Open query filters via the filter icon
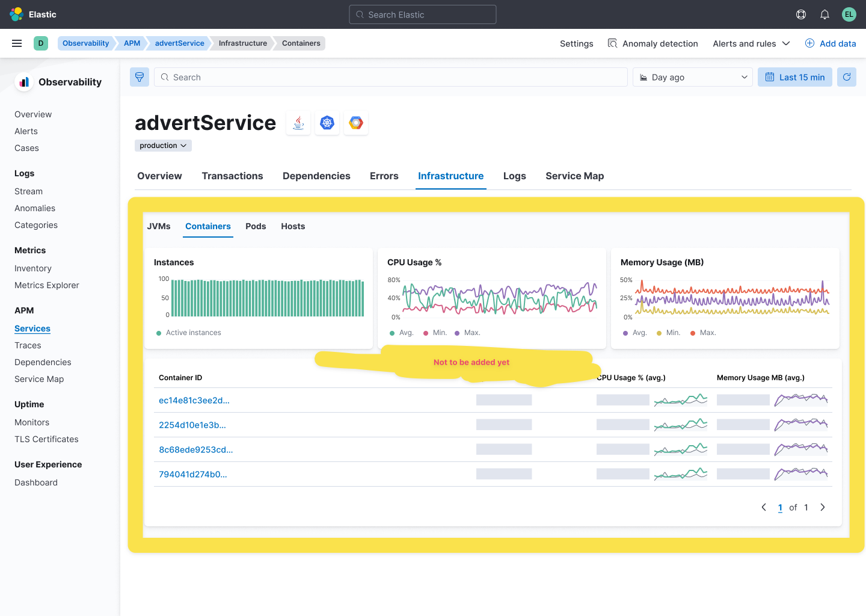 139,76
